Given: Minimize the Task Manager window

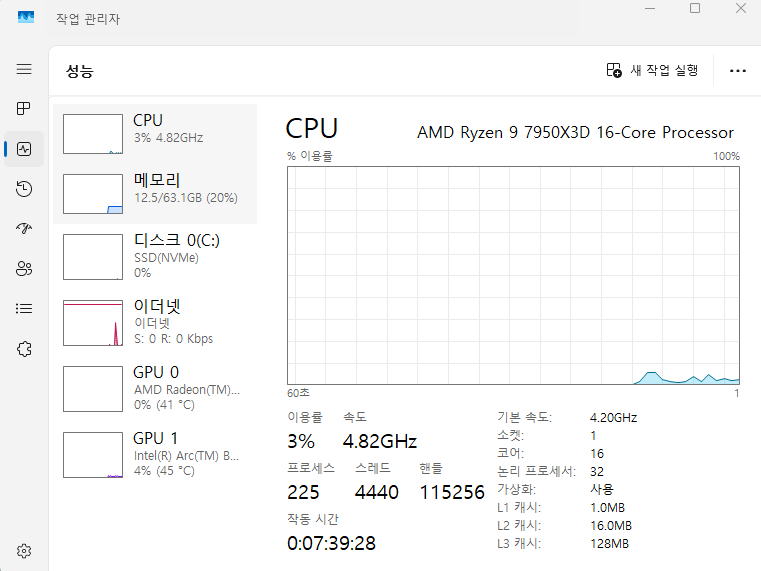Looking at the screenshot, I should pos(650,8).
